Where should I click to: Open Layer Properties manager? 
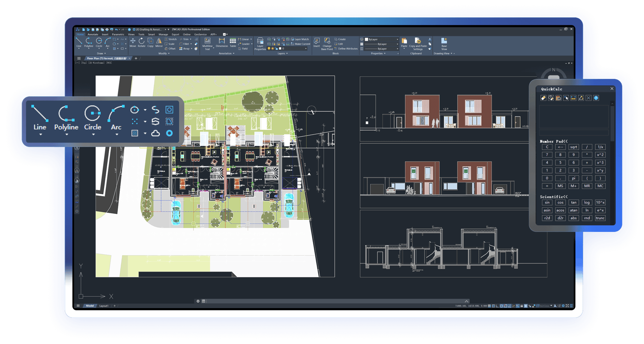(x=260, y=43)
